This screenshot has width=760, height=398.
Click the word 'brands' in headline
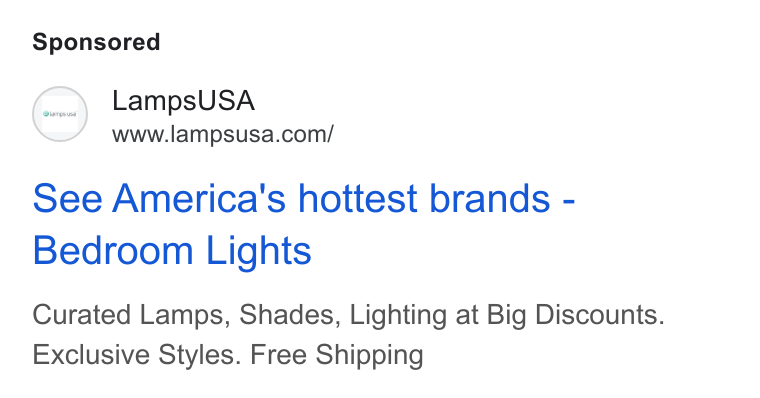(490, 198)
